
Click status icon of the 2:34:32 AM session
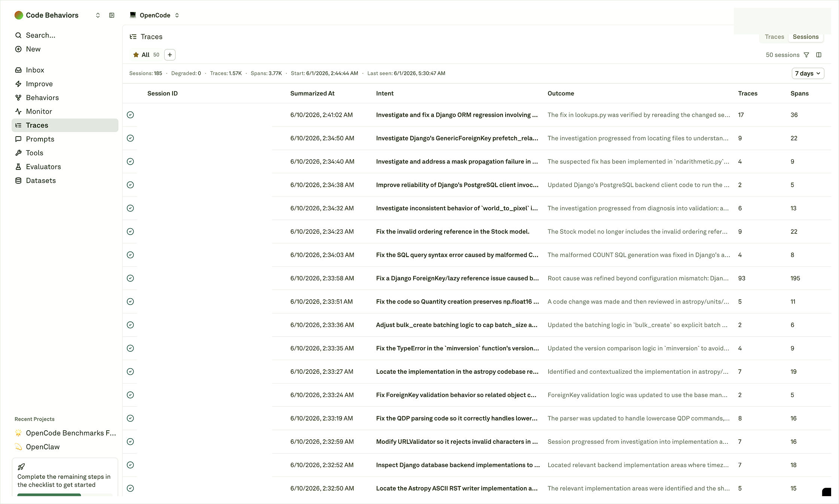pyautogui.click(x=130, y=208)
